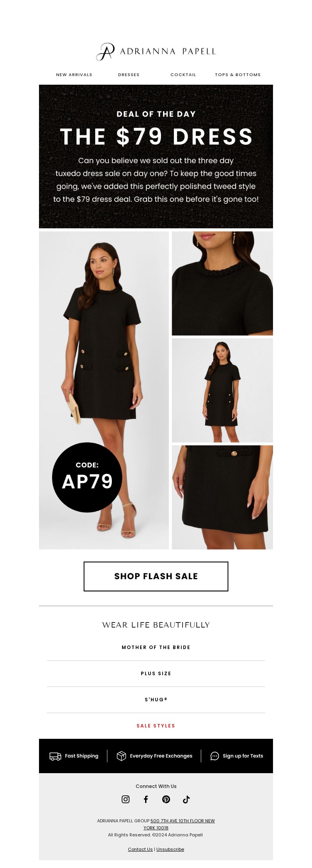Screen dimensions: 312x868
Task: Open the TikTok icon link
Action: (186, 799)
